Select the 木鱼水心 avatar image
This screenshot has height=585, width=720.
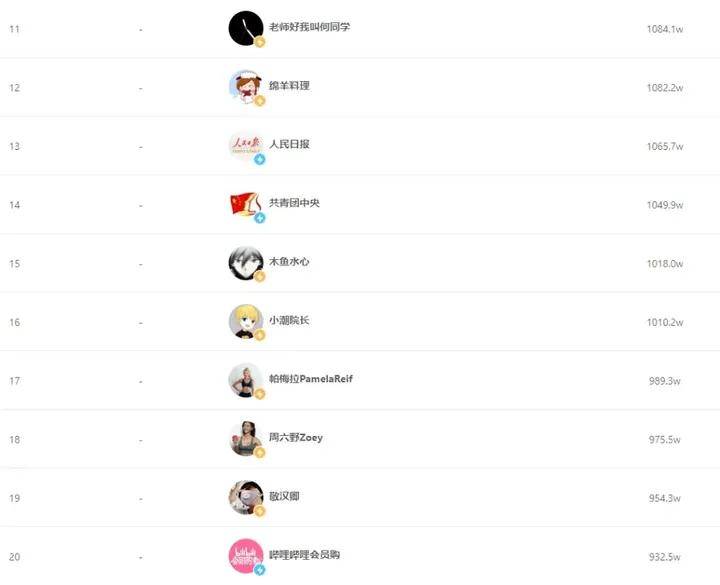tap(246, 264)
